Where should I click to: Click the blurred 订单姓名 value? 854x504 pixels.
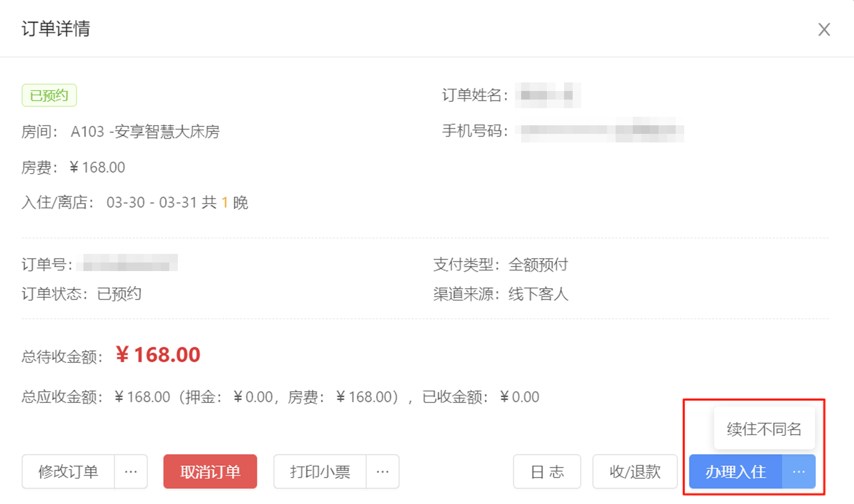pos(548,95)
